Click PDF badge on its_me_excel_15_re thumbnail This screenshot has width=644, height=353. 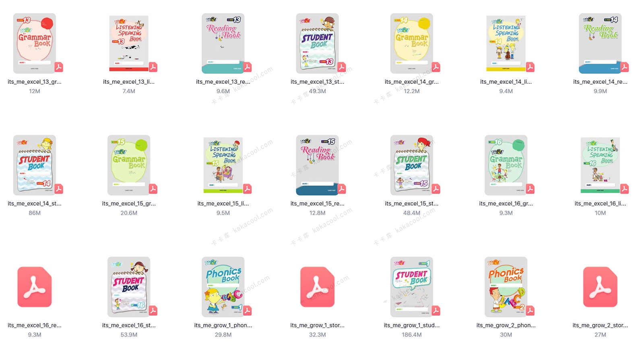pos(342,189)
